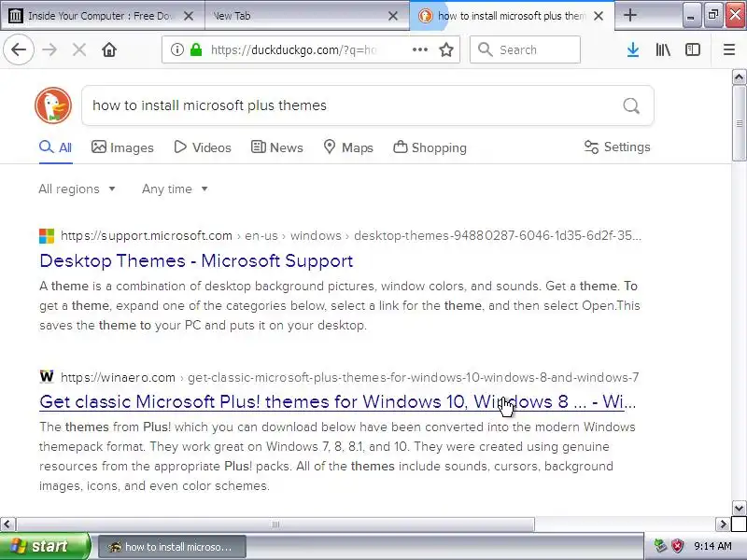Image resolution: width=747 pixels, height=560 pixels.
Task: Switch to Images results
Action: (x=122, y=147)
